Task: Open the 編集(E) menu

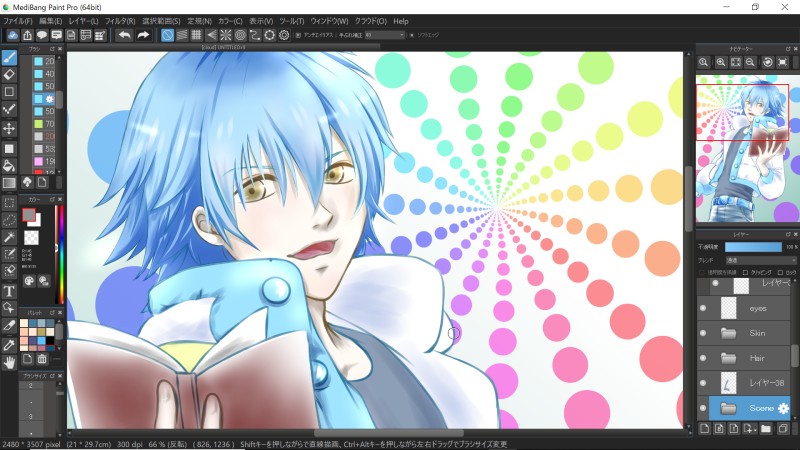Action: [x=51, y=21]
